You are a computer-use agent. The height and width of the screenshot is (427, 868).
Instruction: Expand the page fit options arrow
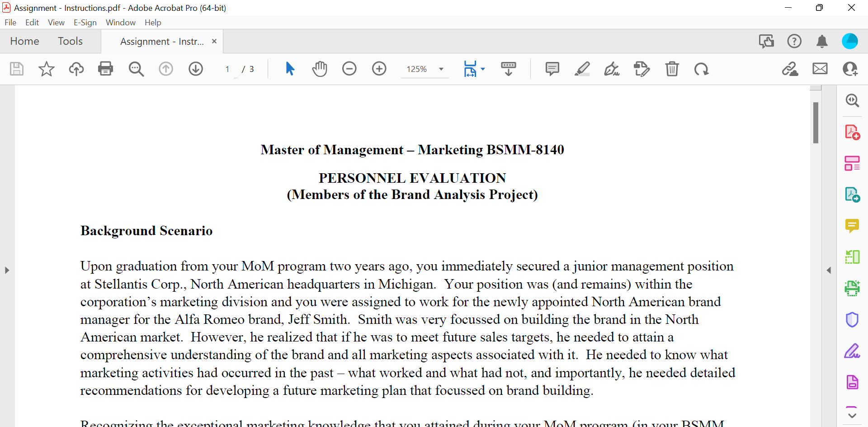coord(483,69)
